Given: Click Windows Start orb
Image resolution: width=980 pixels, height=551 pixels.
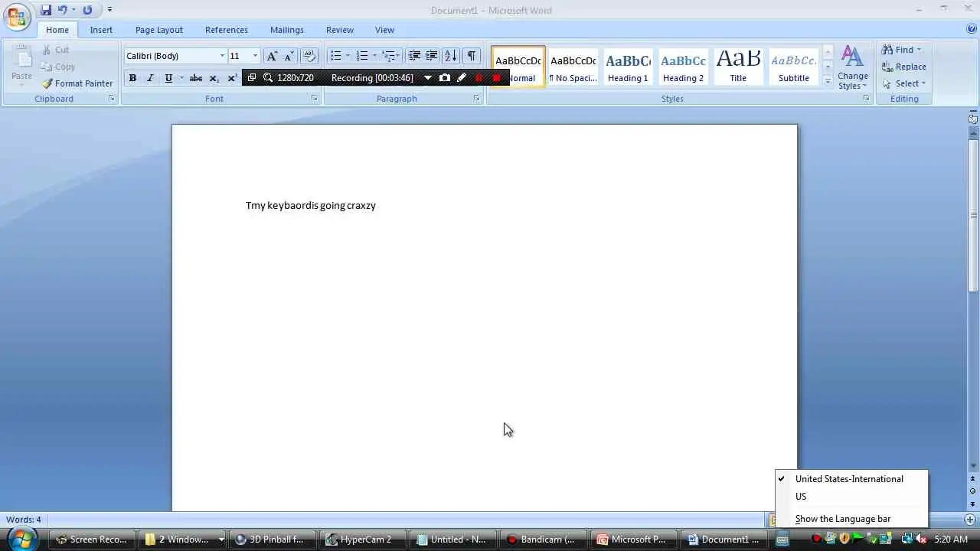Looking at the screenshot, I should click(x=21, y=539).
